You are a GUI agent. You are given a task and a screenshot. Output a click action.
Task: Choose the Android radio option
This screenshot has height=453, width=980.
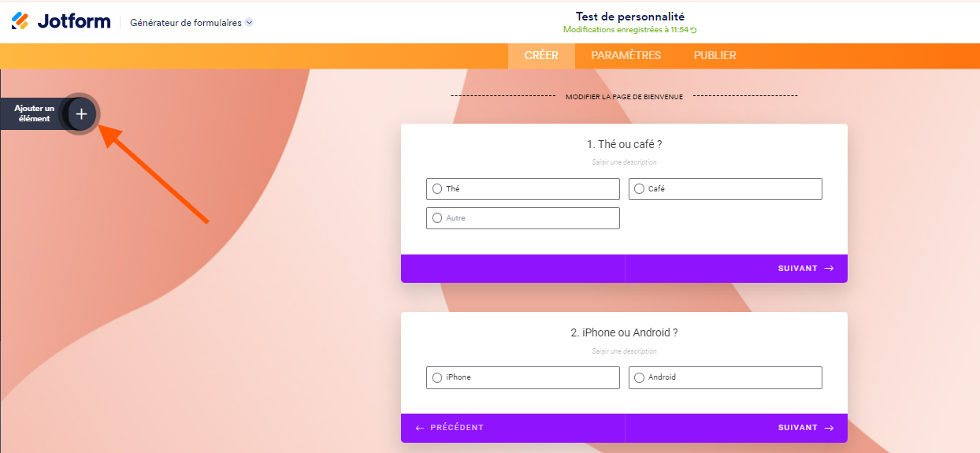point(640,377)
